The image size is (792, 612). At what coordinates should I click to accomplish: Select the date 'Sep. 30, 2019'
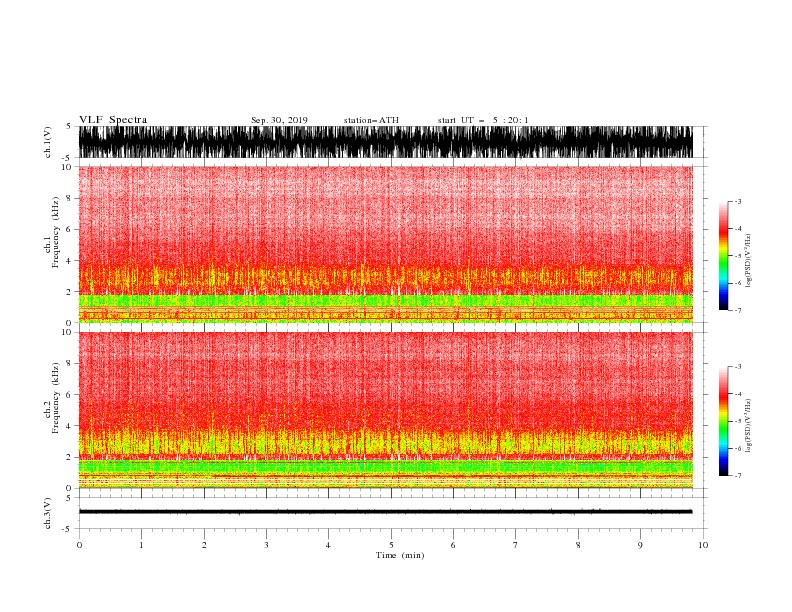pyautogui.click(x=279, y=120)
